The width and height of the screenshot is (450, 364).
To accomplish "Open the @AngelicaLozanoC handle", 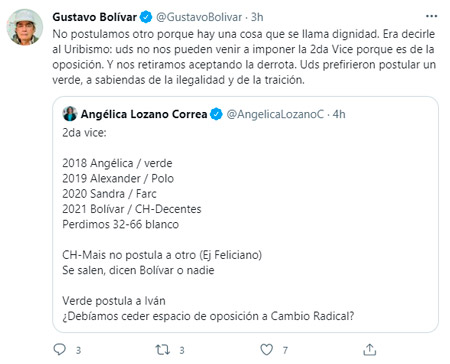I will pos(275,114).
